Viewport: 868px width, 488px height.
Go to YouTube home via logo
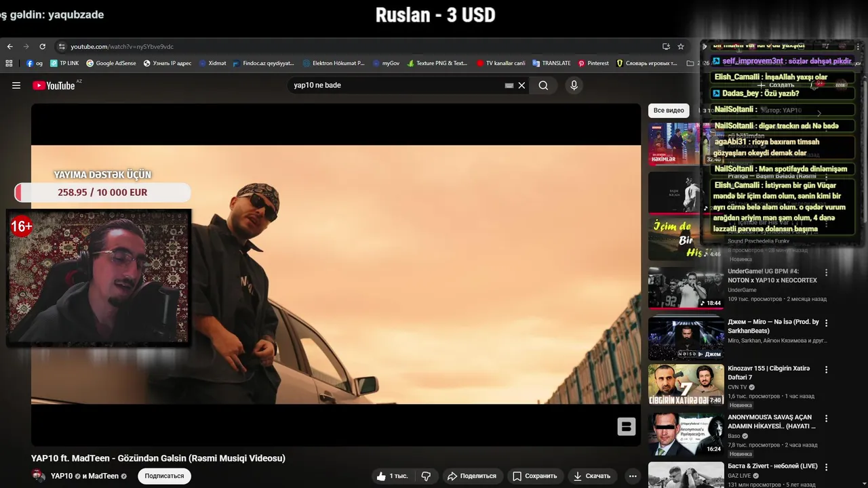(x=54, y=85)
